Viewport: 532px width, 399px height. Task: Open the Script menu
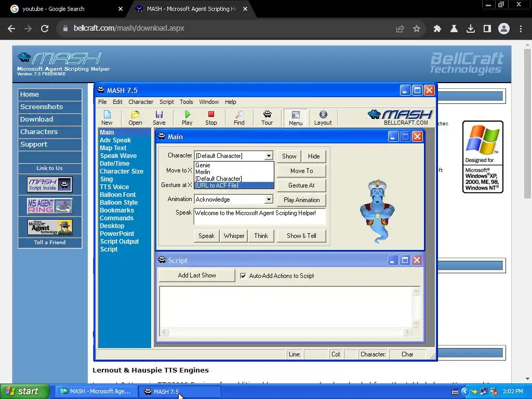point(167,102)
